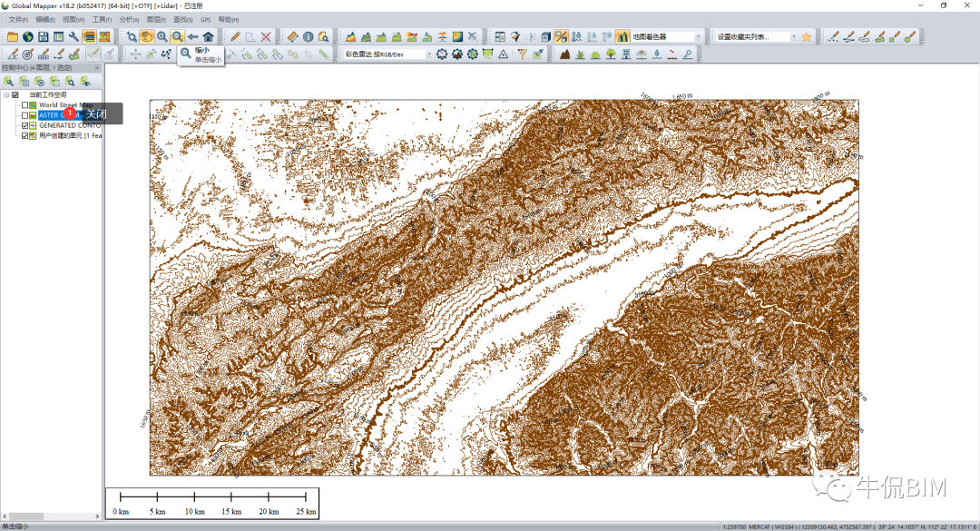Viewport: 980px width, 531px height.
Task: Click the Open Data File folder icon
Action: [13, 36]
